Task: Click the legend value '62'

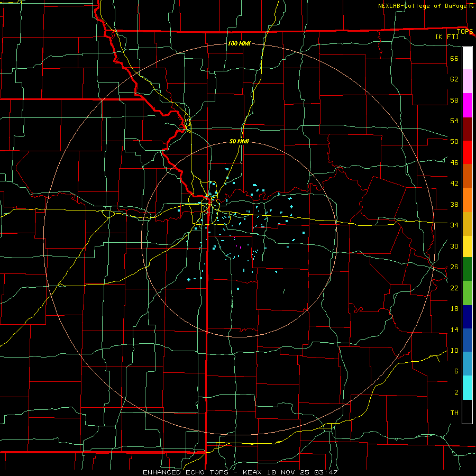Action: 454,79
